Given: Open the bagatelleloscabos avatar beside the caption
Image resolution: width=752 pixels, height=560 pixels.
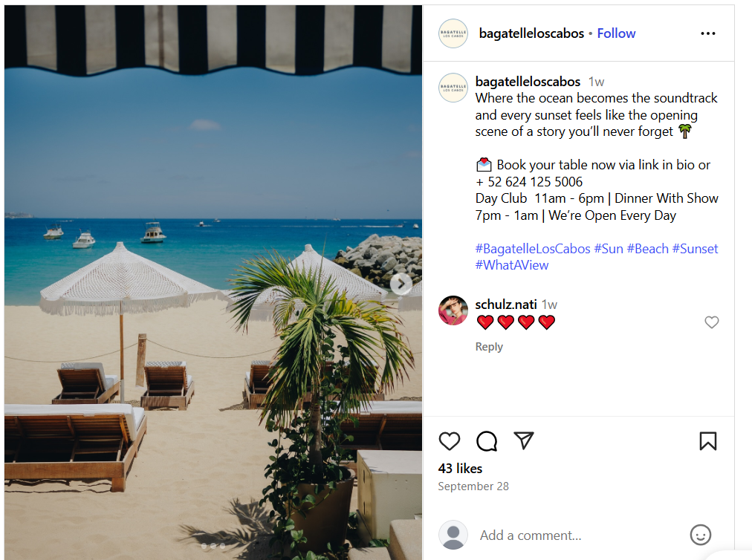Looking at the screenshot, I should point(453,87).
